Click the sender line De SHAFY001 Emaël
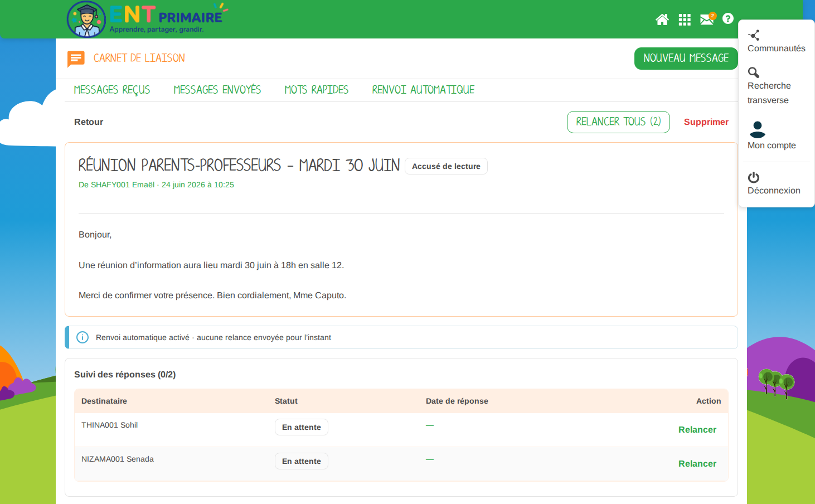Viewport: 815px width, 504px height. click(156, 185)
